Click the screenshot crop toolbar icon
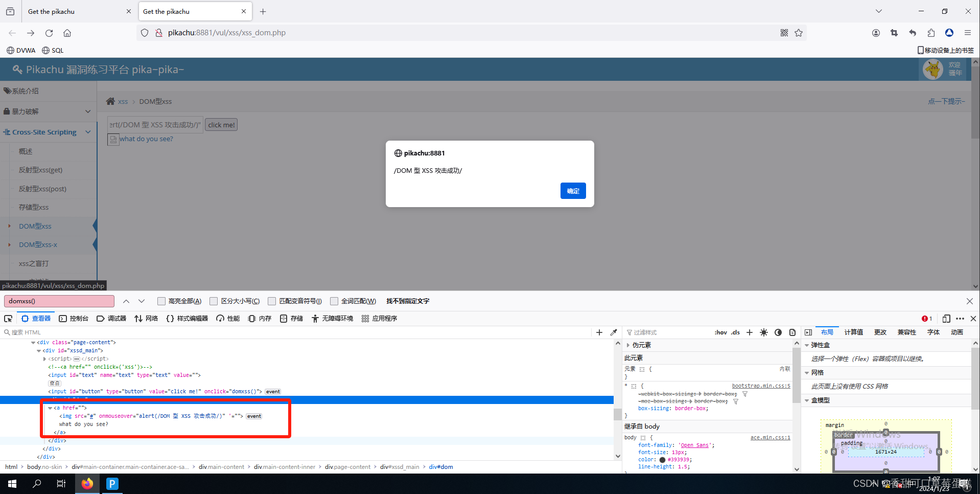 click(894, 33)
